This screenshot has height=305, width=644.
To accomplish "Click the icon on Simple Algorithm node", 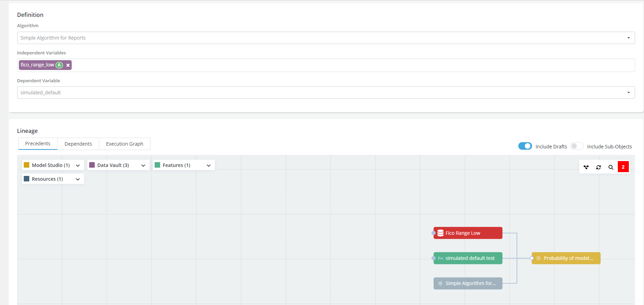I will click(440, 283).
